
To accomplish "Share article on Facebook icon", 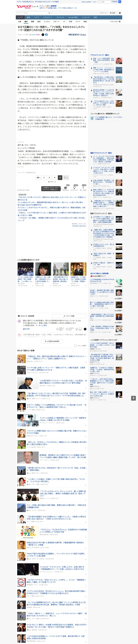I will 46,35.
